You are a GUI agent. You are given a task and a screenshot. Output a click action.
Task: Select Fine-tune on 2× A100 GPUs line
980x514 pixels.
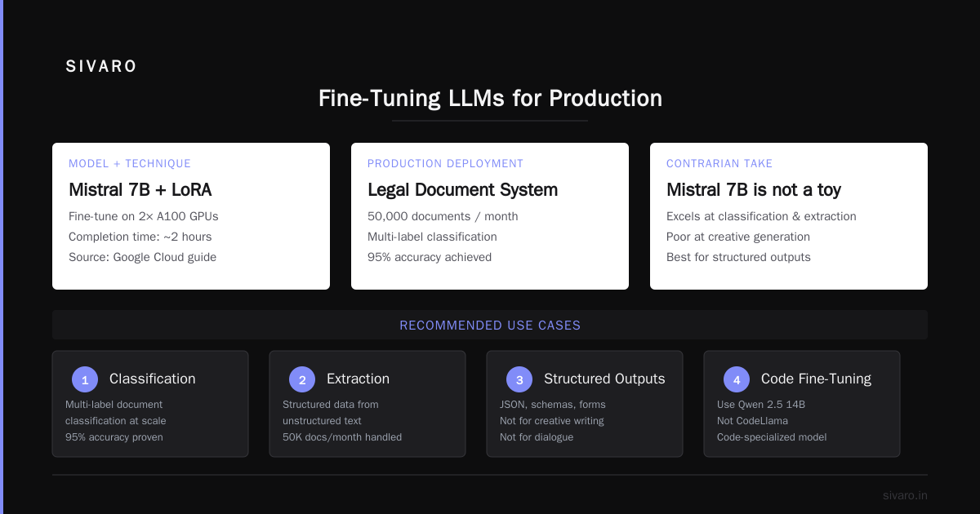click(144, 216)
